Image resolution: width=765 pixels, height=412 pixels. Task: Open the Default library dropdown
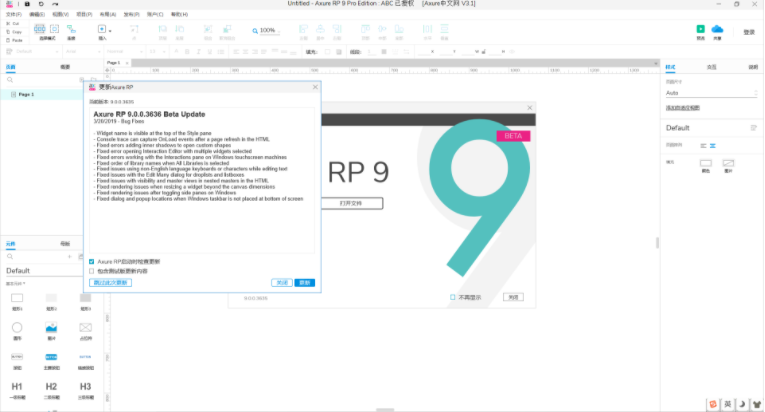coord(43,270)
